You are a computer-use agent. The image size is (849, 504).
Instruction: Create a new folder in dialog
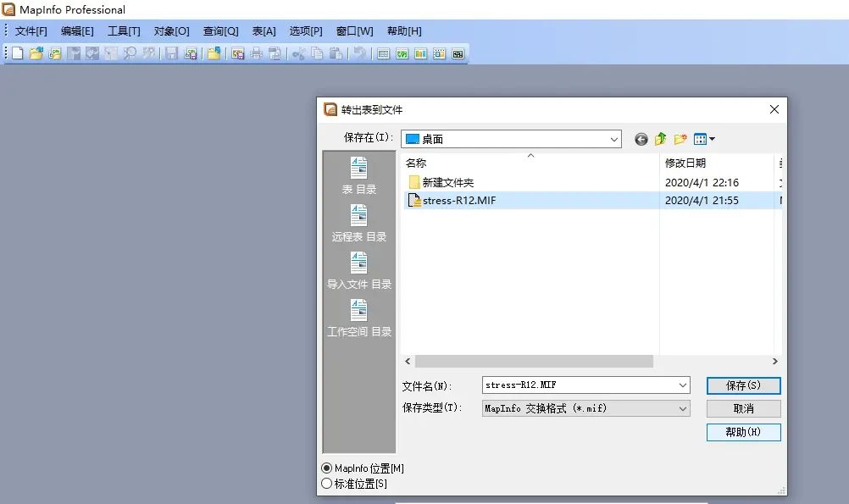[x=680, y=139]
